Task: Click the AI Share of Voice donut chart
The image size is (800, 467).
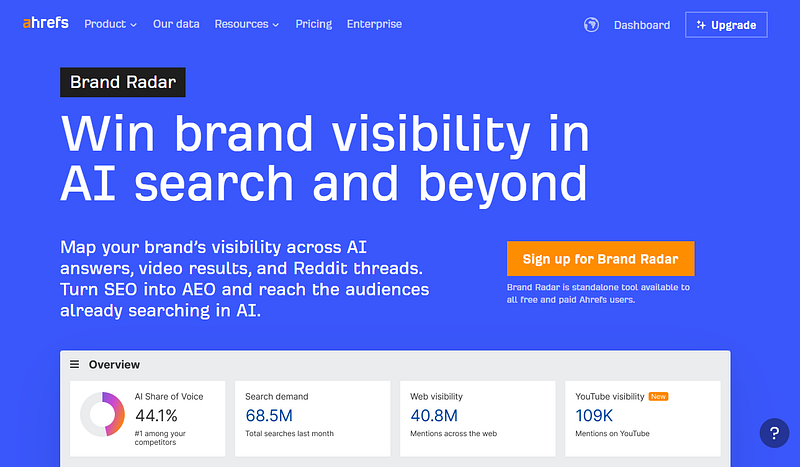Action: pos(103,414)
